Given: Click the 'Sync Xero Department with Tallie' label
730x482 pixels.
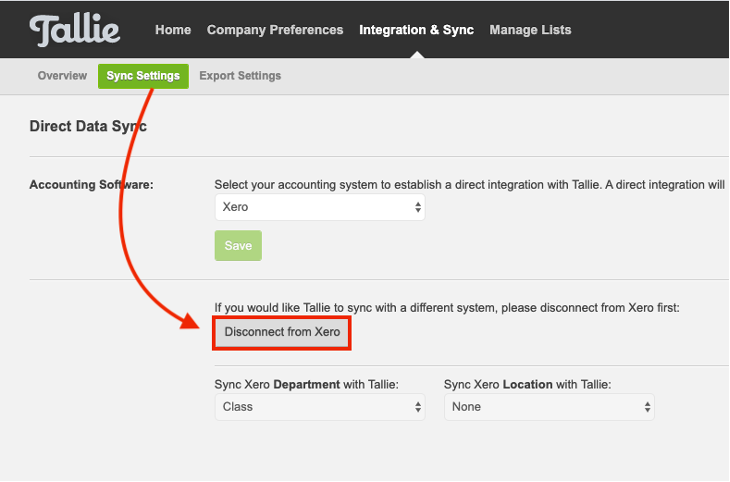Looking at the screenshot, I should click(306, 385).
